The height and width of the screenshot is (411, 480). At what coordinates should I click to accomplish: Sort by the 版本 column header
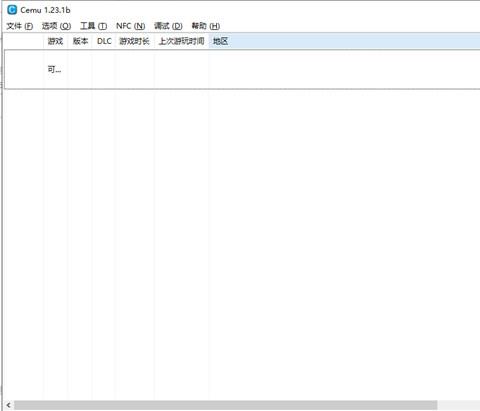(x=80, y=41)
